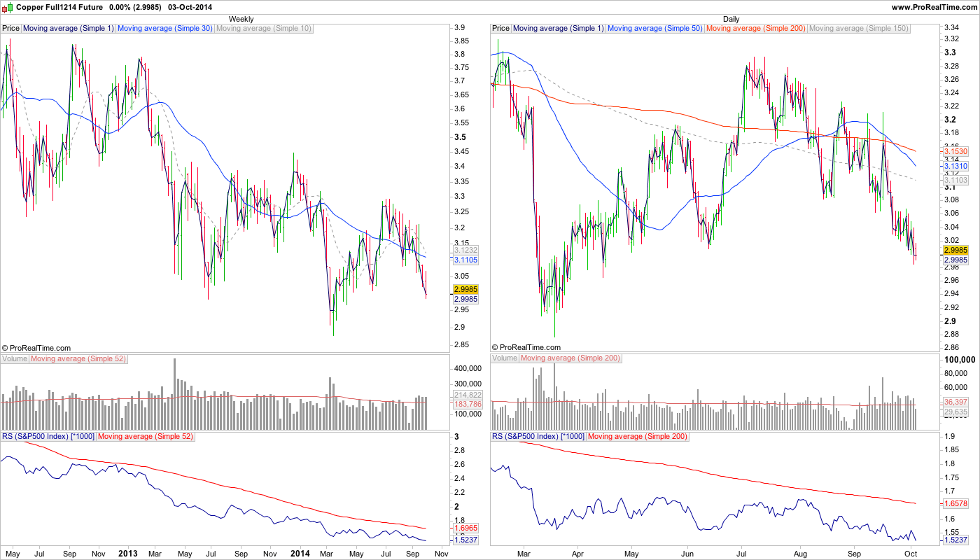Click the 2014 year label on Weekly axis

tap(300, 553)
